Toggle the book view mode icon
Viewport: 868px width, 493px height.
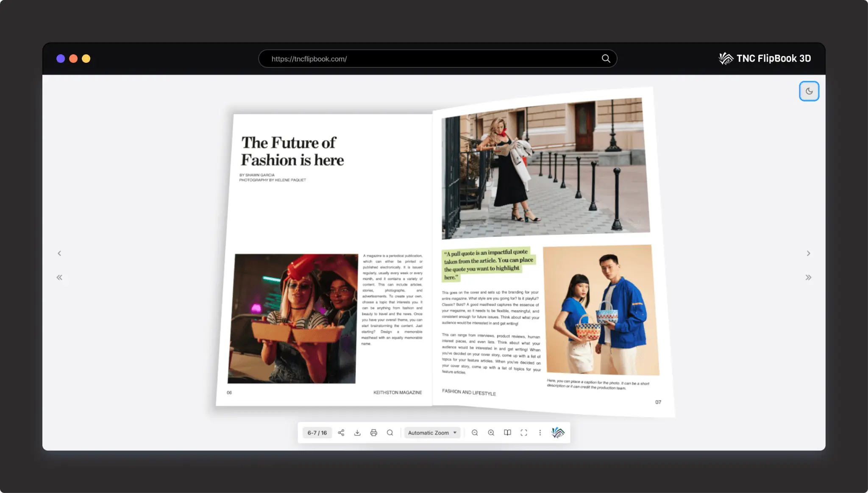[x=507, y=433]
